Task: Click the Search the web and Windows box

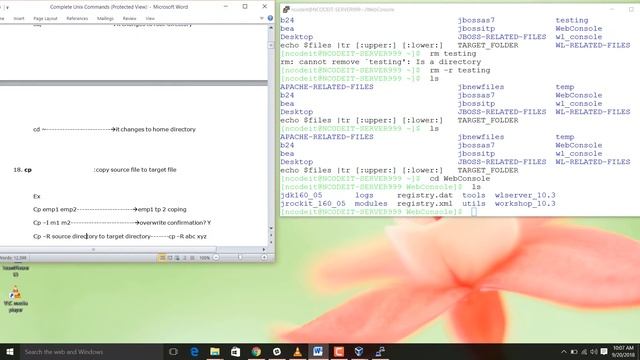Action: point(92,352)
